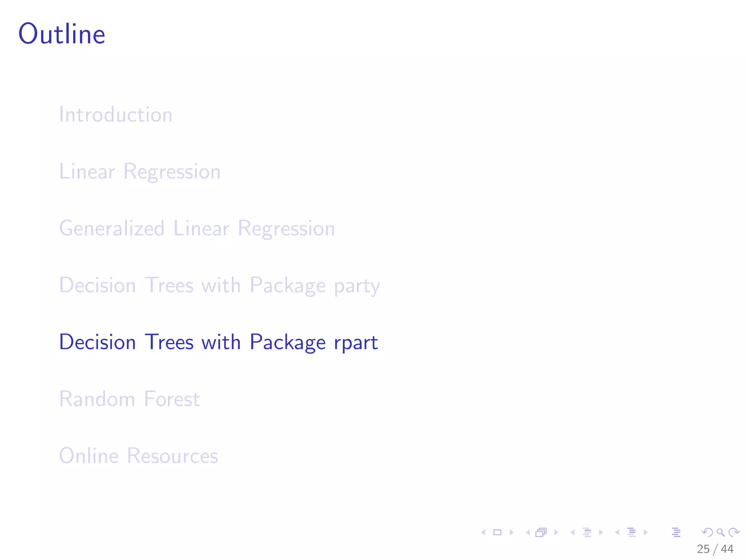Click the next frame arrow

tap(556, 533)
